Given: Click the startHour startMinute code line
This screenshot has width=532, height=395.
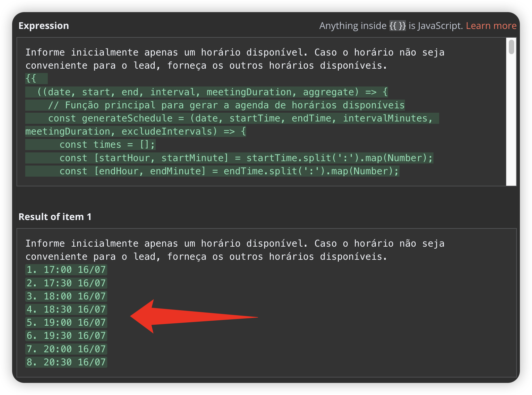Looking at the screenshot, I should pos(229,158).
